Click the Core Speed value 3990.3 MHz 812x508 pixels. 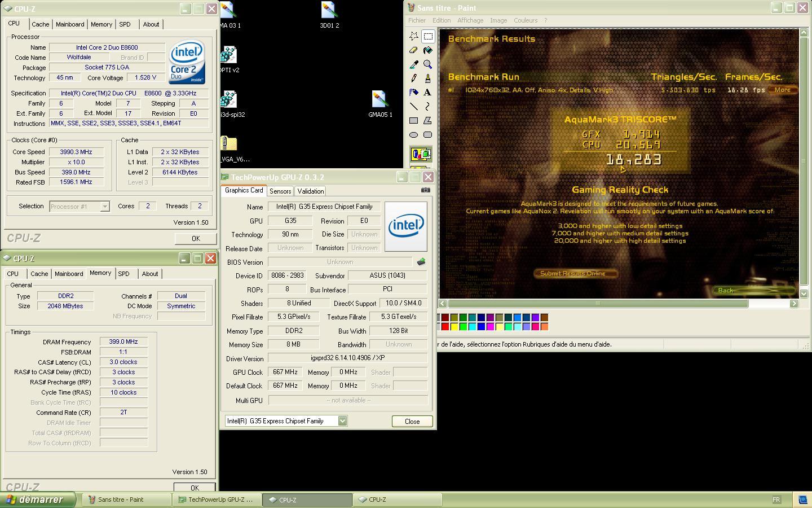click(x=76, y=152)
